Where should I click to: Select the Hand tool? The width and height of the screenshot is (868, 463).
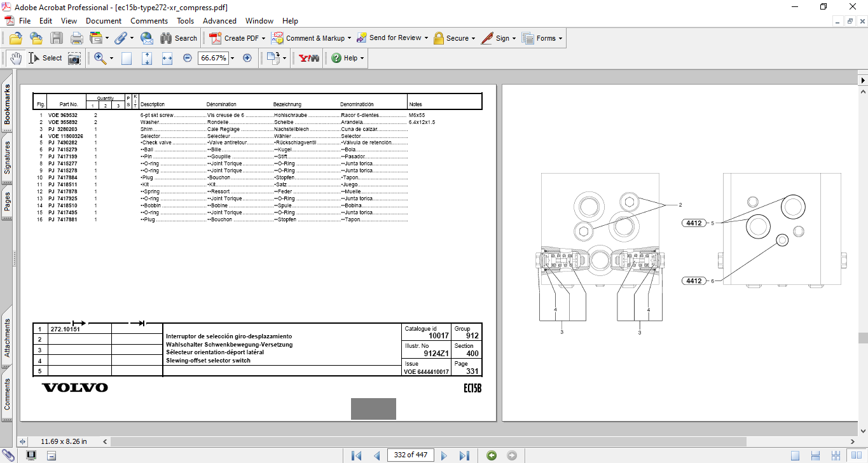click(16, 58)
